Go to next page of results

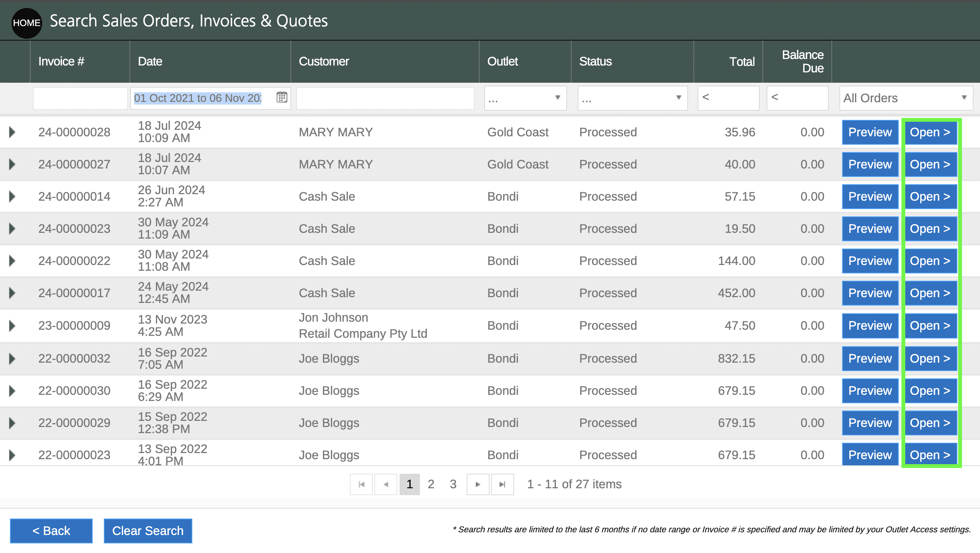(x=478, y=484)
